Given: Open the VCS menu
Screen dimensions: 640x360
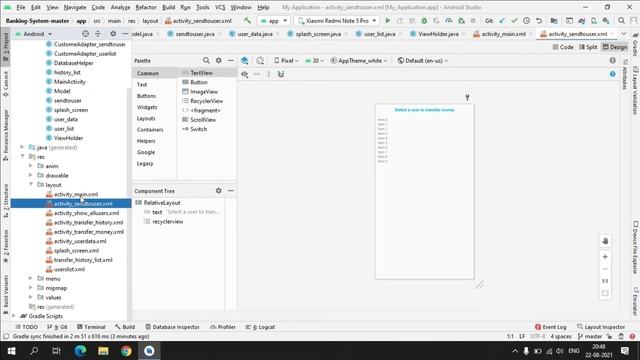Looking at the screenshot, I should [220, 7].
